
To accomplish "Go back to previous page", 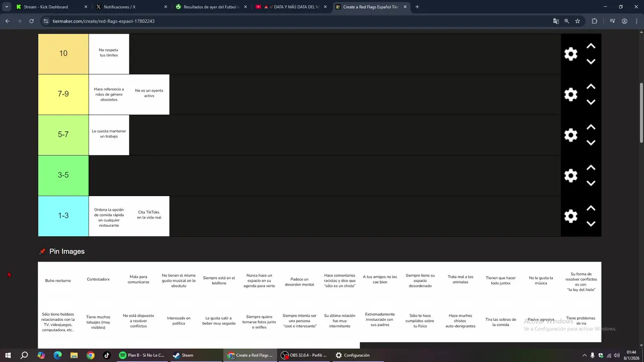I will 7,21.
